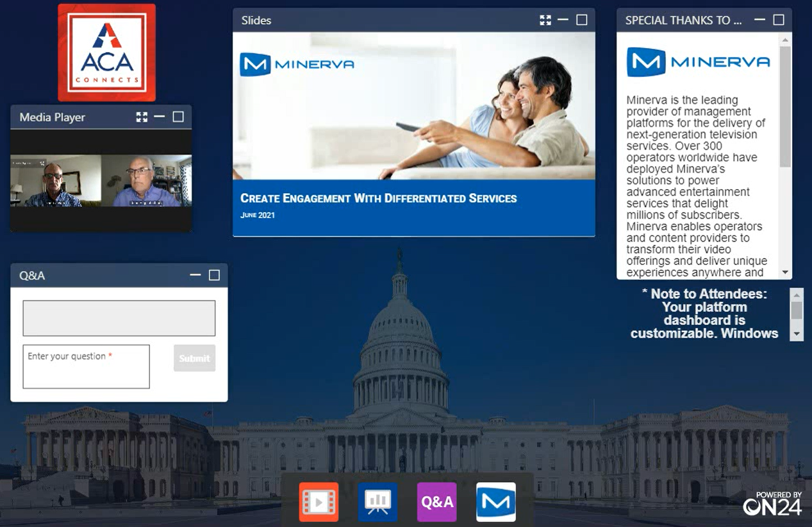Minimize the Q&A window
The image size is (812, 527).
coord(195,275)
